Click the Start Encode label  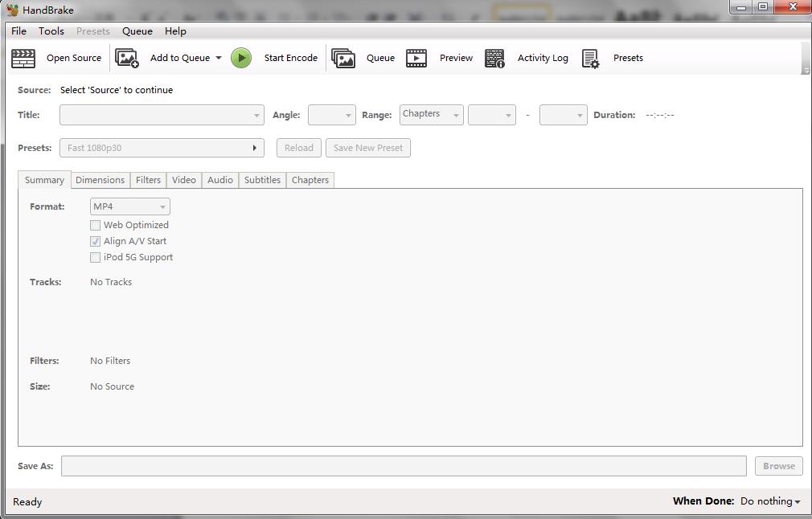pyautogui.click(x=291, y=58)
